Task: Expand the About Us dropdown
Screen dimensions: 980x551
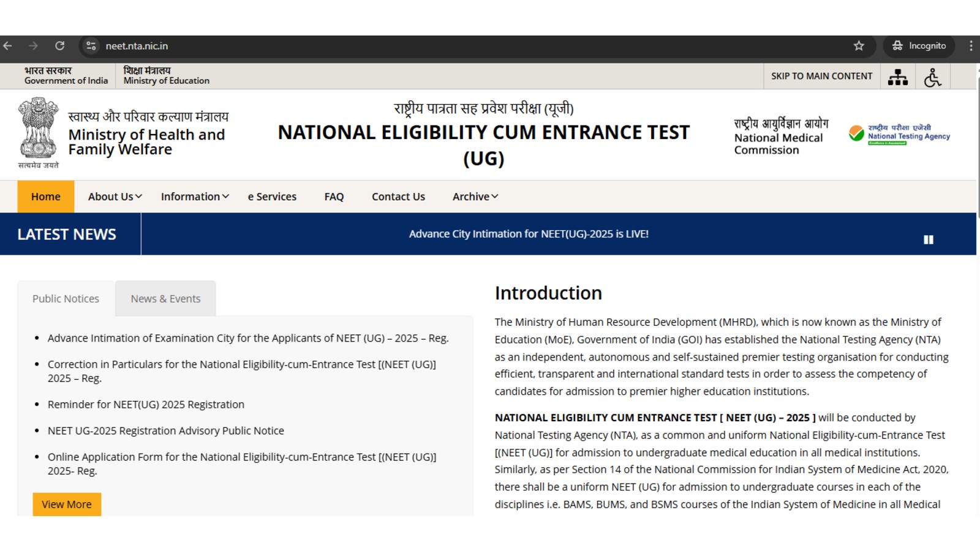Action: pyautogui.click(x=113, y=197)
